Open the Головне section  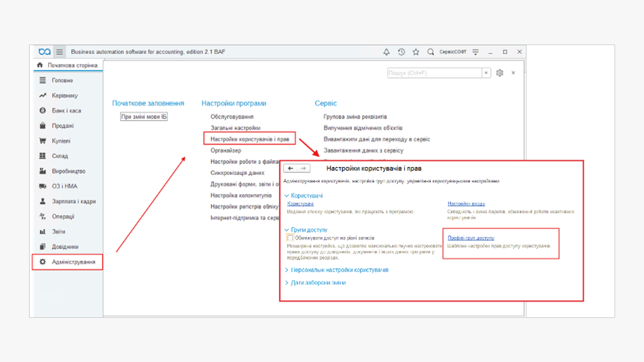click(x=62, y=80)
